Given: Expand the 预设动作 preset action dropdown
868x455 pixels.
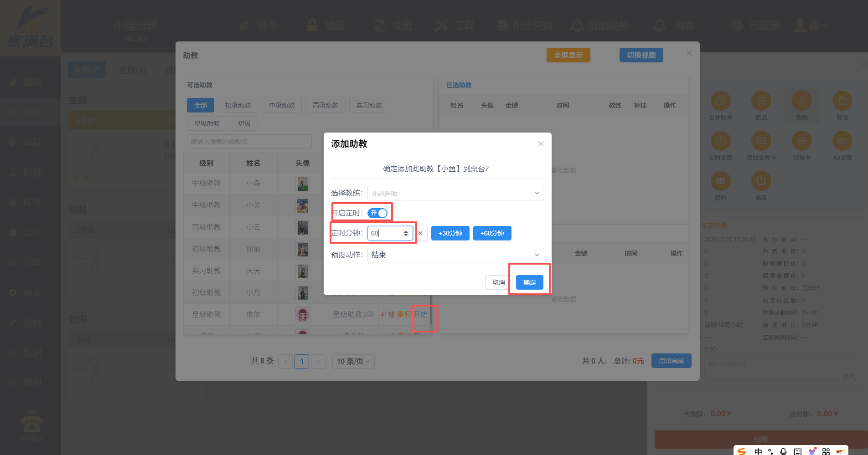Looking at the screenshot, I should tap(455, 255).
